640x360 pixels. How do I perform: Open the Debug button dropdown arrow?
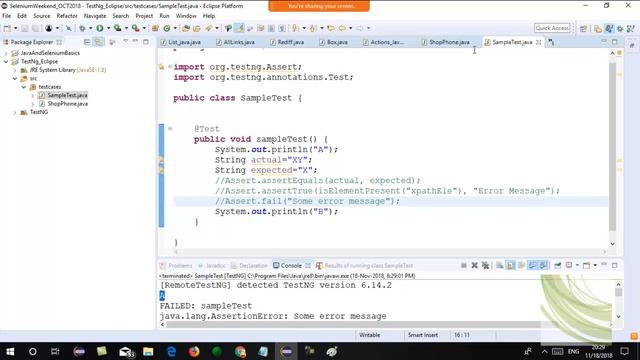click(x=91, y=28)
